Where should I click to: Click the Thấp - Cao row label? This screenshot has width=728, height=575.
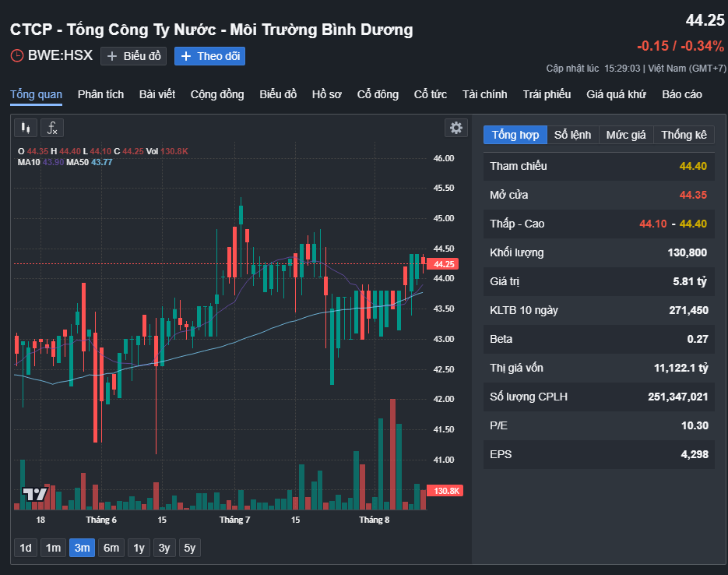coord(517,224)
